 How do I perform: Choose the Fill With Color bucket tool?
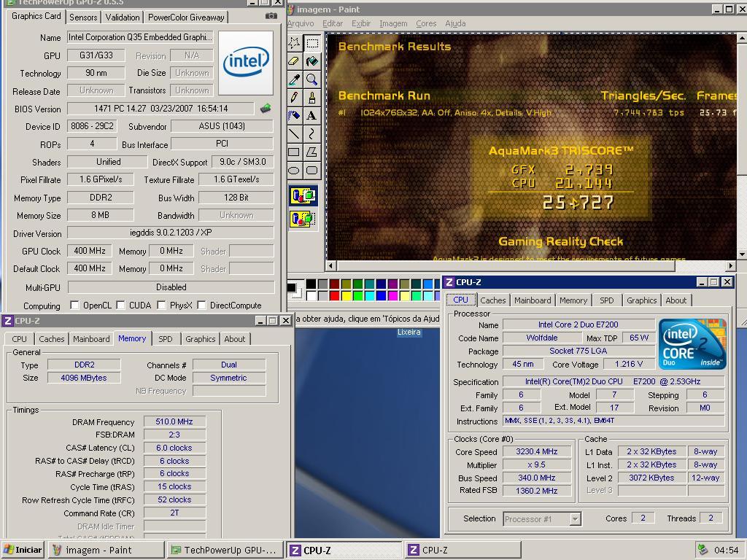[x=312, y=61]
